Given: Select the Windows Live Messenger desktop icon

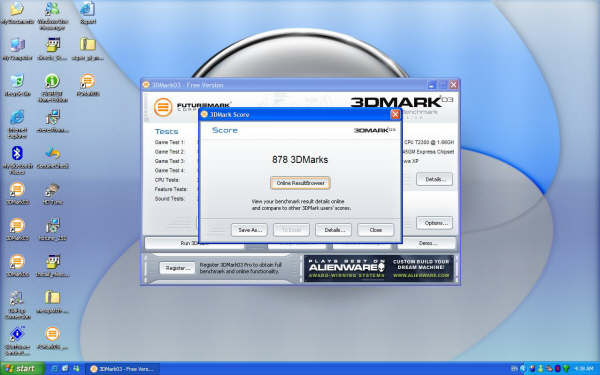Looking at the screenshot, I should (52, 15).
